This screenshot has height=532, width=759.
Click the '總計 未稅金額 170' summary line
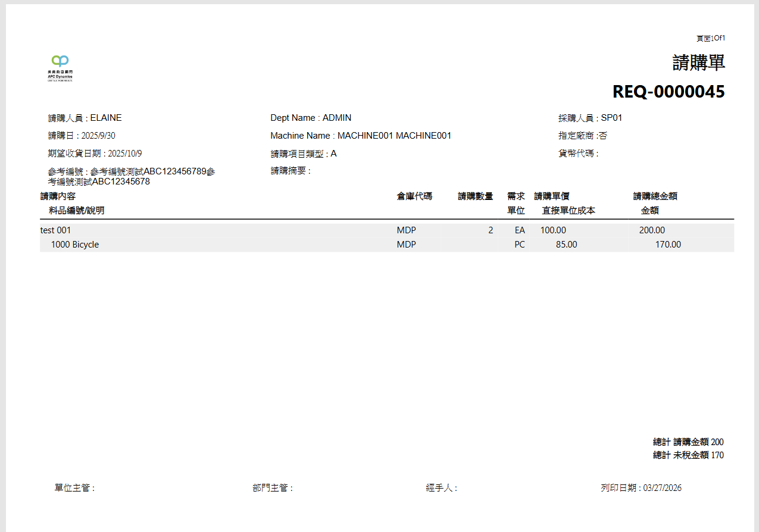click(688, 455)
